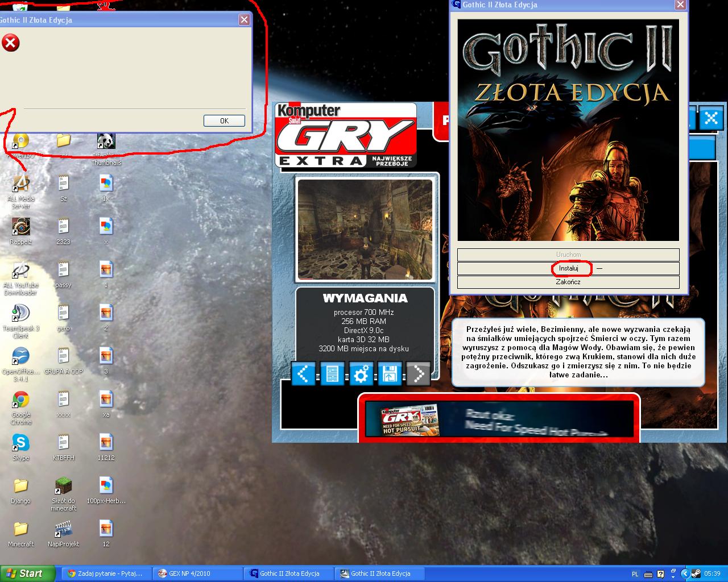Image resolution: width=728 pixels, height=582 pixels.
Task: Click the taskbar clock showing 05:39
Action: pos(712,574)
